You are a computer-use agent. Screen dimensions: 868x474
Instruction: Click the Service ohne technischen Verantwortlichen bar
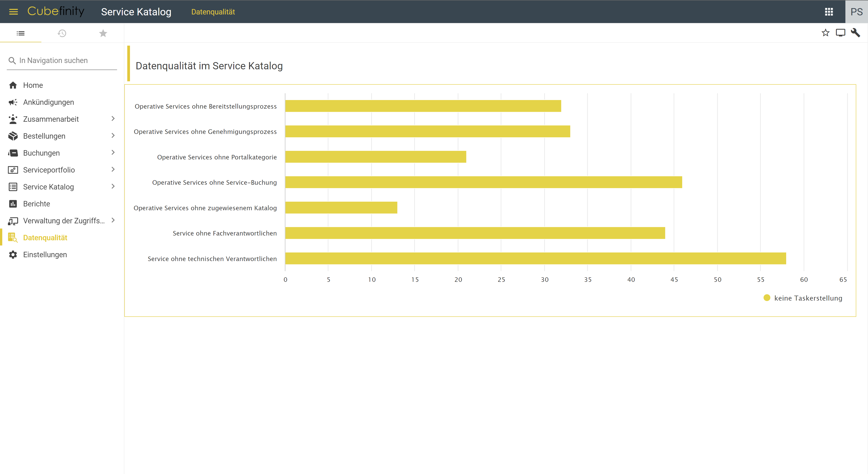[535, 258]
